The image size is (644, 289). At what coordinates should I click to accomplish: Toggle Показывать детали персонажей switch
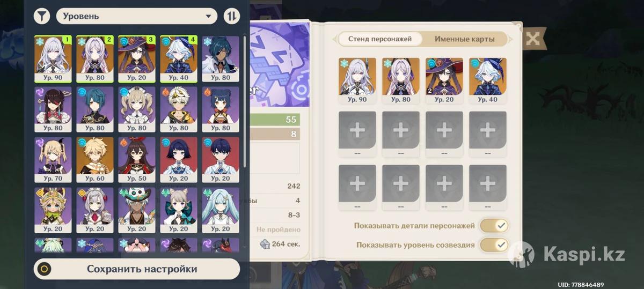coord(494,226)
